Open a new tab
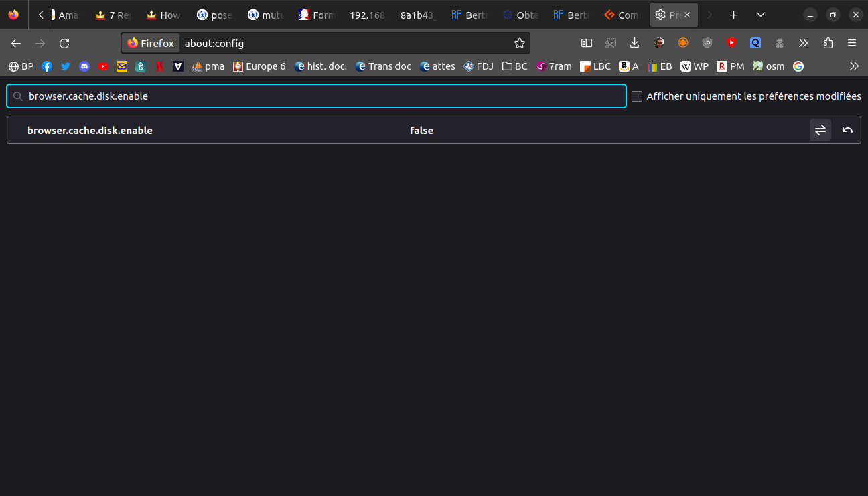The width and height of the screenshot is (868, 496). point(734,15)
